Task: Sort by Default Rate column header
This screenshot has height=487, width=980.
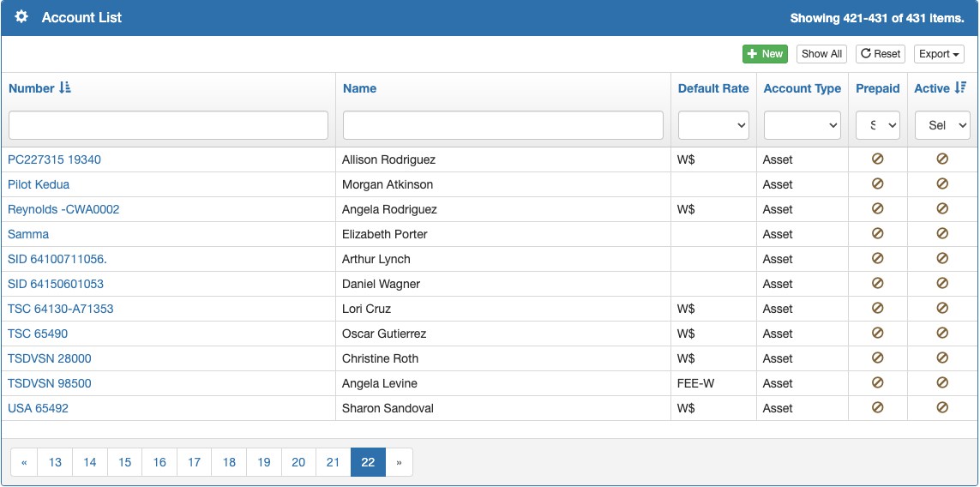Action: 713,88
